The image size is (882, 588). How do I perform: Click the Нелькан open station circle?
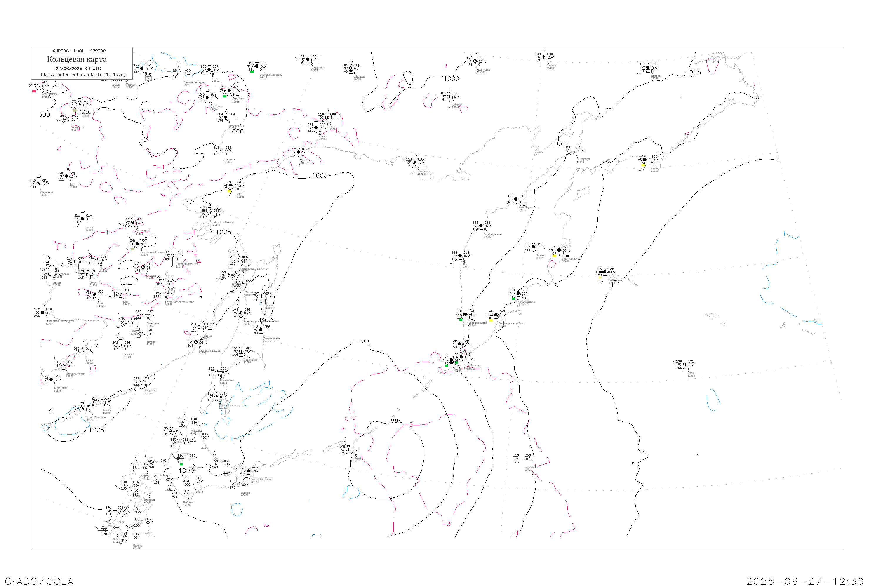click(x=222, y=151)
